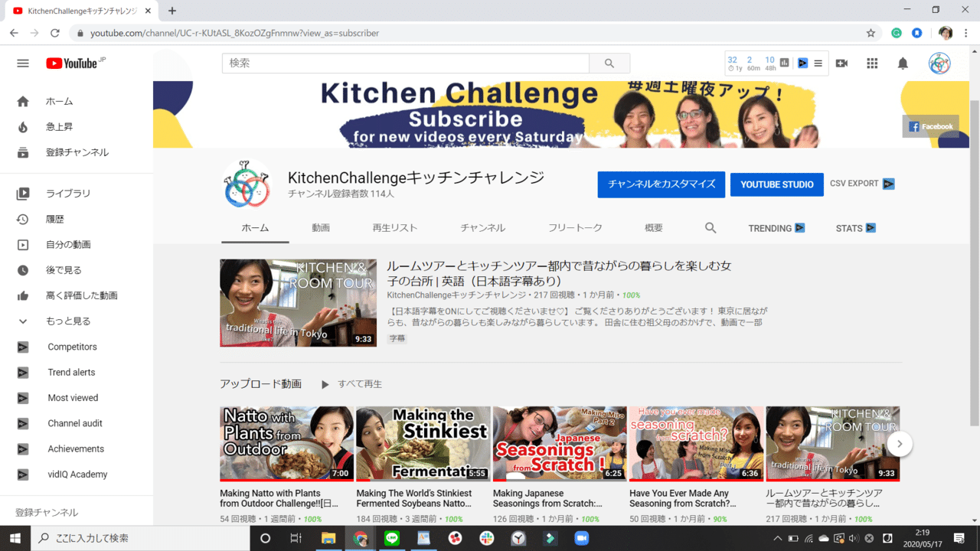
Task: Open featured video title ルームツアーとキッチンツアー
Action: (x=559, y=273)
